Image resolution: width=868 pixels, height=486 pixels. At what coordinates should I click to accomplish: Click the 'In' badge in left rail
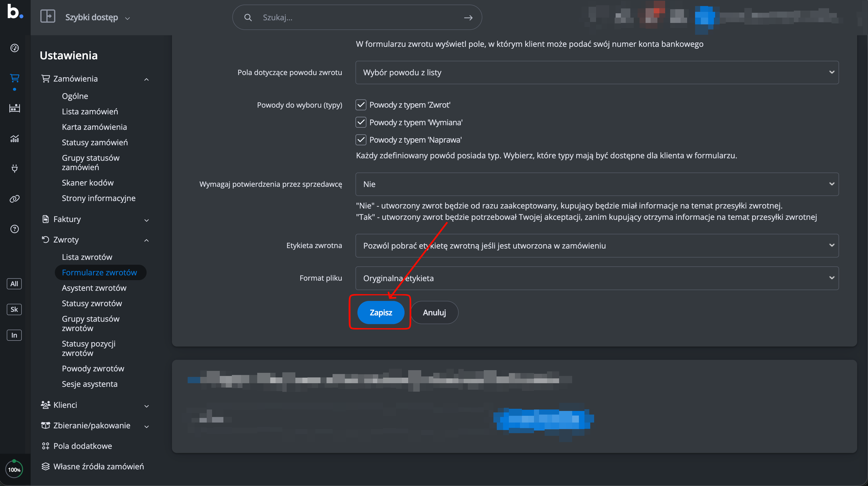[x=14, y=335]
